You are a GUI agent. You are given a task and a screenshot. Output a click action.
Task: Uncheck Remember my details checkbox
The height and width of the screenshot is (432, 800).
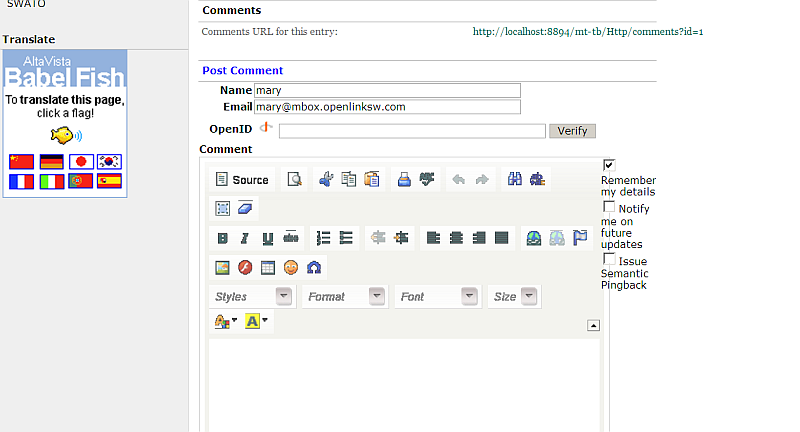(x=609, y=165)
